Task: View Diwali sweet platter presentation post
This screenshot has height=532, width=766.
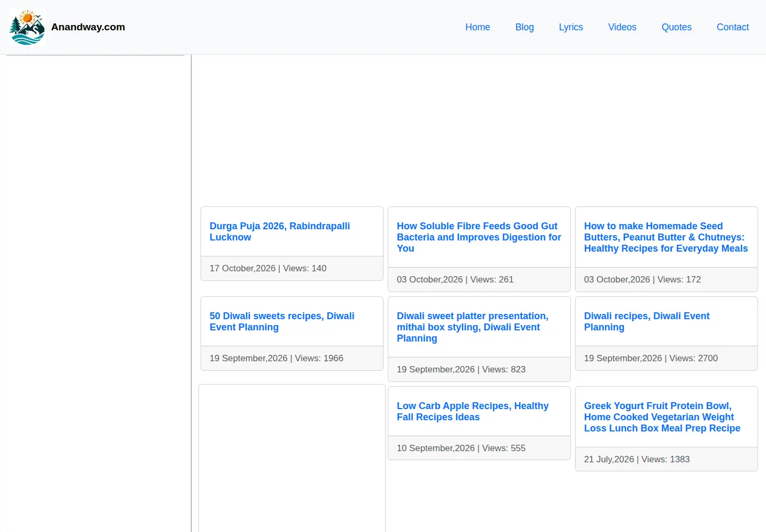Action: [472, 327]
